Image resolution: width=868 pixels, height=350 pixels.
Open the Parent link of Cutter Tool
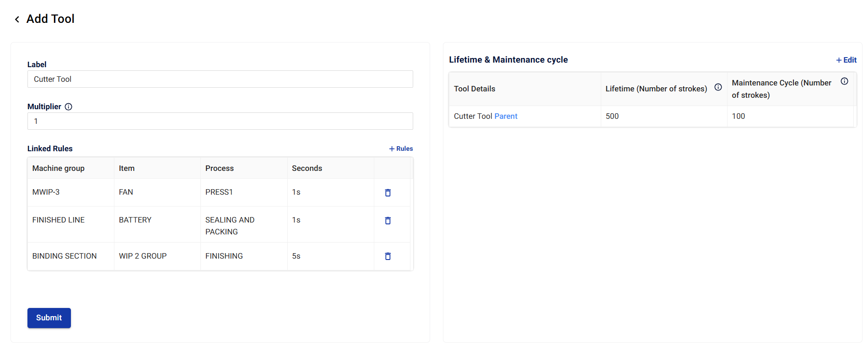506,117
